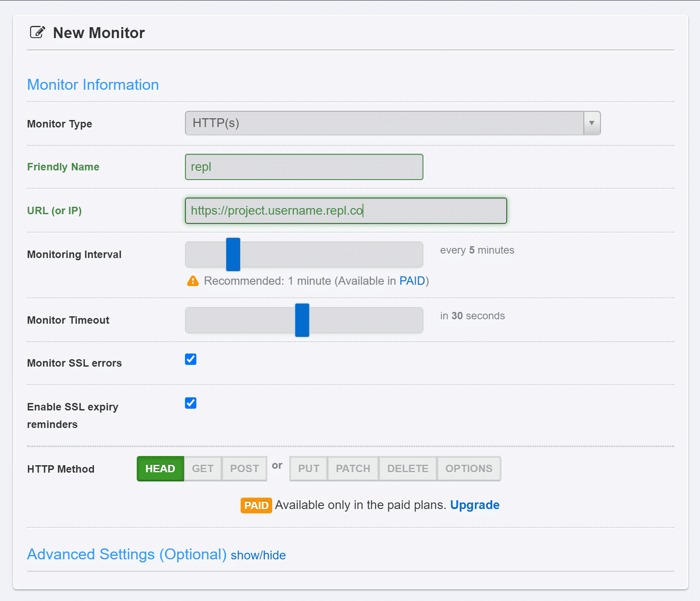This screenshot has width=700, height=601.
Task: Click the Upgrade link
Action: [x=475, y=505]
